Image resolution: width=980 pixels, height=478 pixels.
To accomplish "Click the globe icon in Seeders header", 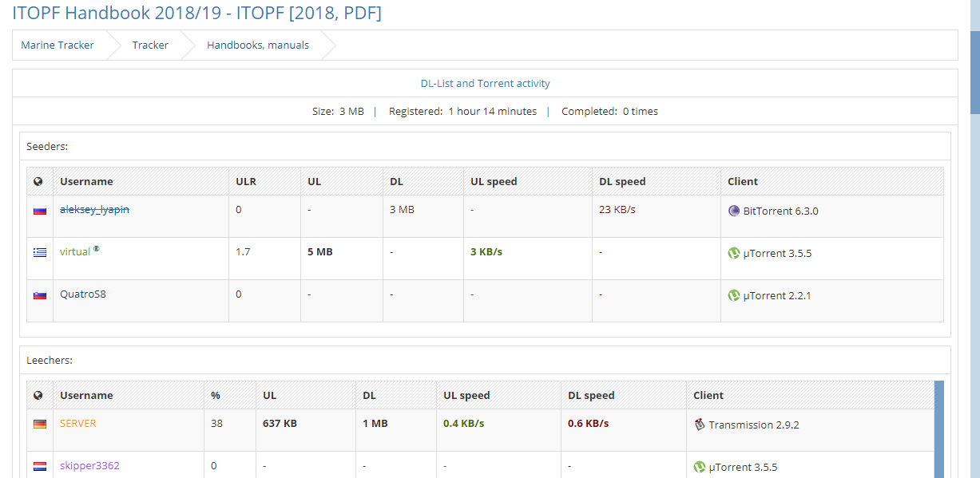I will pyautogui.click(x=38, y=182).
